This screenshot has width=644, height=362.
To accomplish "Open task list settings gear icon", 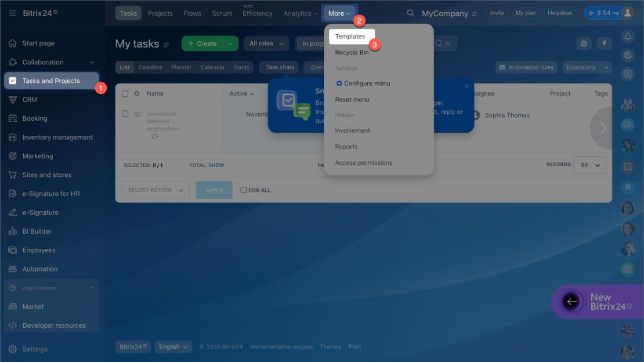I will [584, 43].
